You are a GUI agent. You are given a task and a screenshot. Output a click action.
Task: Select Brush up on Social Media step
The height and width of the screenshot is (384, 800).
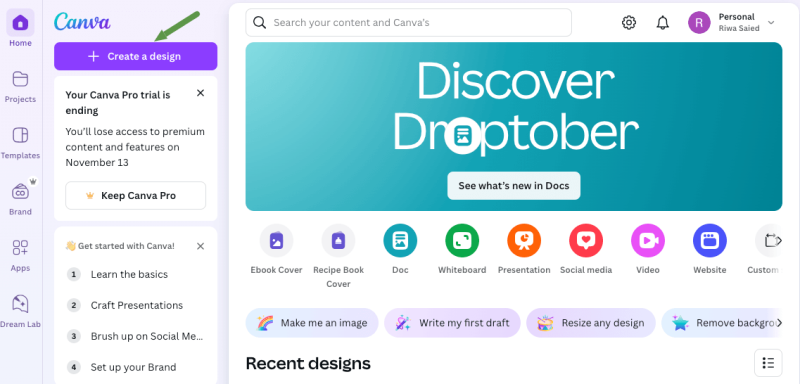coord(136,337)
